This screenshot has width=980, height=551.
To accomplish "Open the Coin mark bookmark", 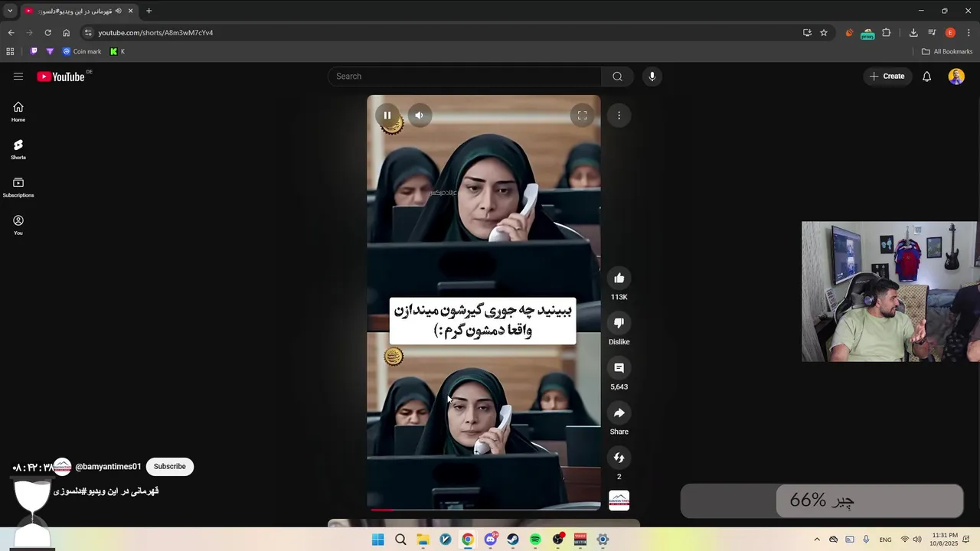I will [x=82, y=51].
